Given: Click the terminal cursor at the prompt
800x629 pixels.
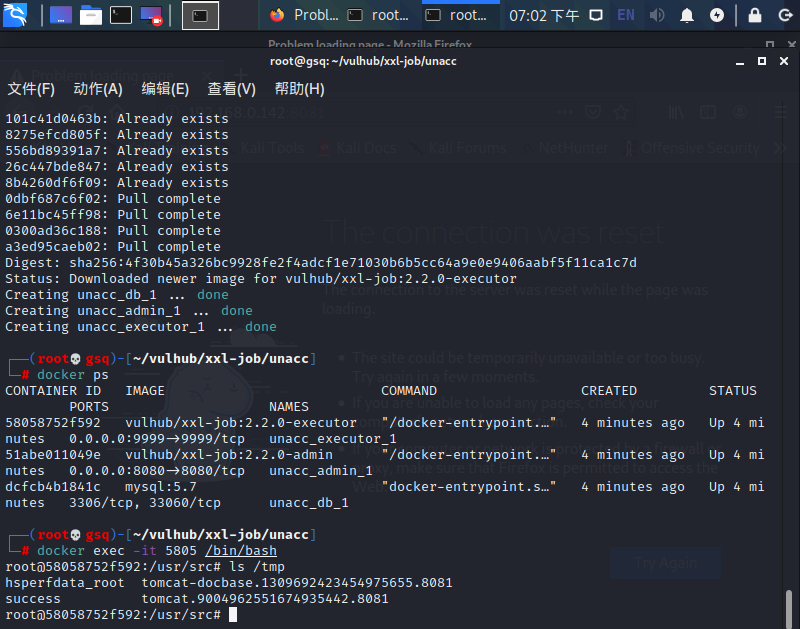Looking at the screenshot, I should tap(233, 615).
